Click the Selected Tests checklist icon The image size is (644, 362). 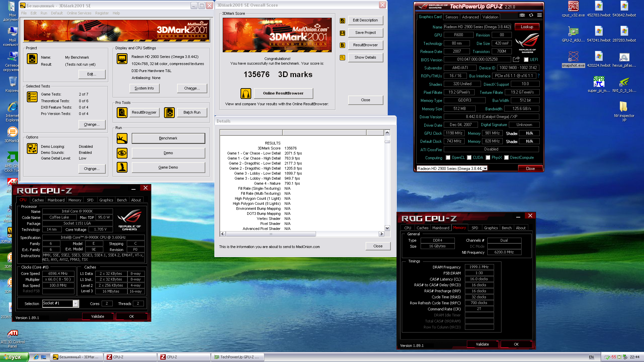point(32,97)
